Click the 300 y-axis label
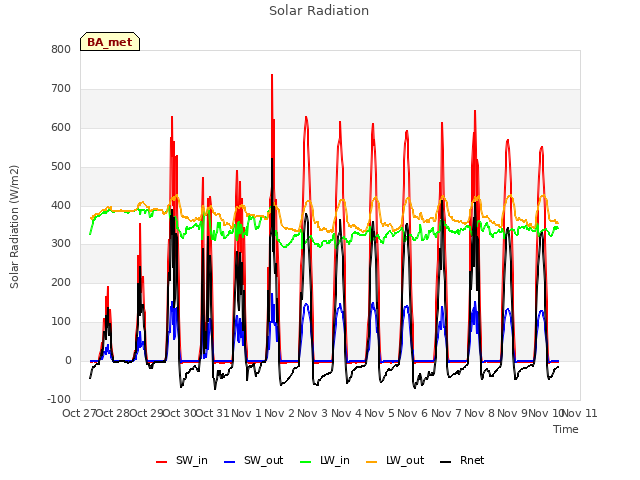Viewport: 640px width, 480px height. 61,244
